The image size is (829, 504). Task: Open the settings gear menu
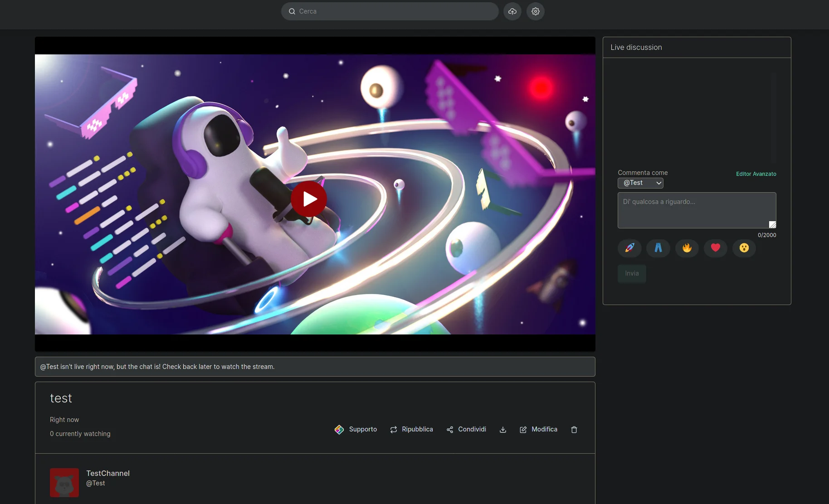click(x=536, y=11)
